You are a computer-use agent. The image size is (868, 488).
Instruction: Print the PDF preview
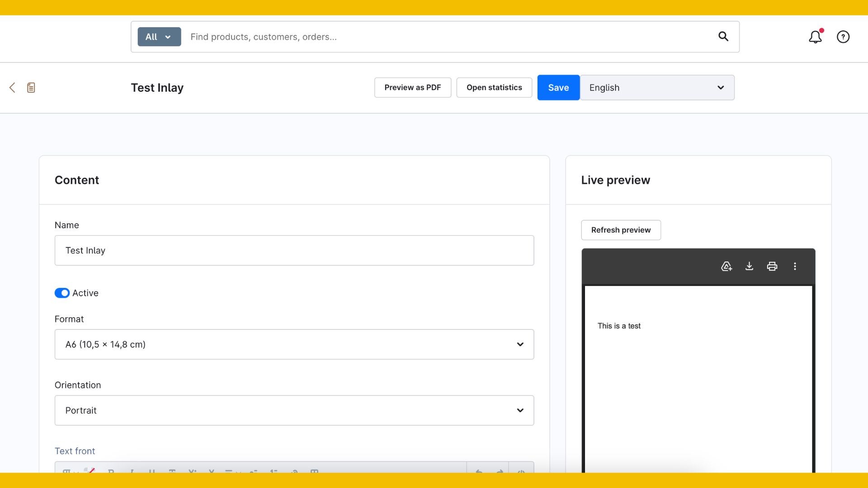pyautogui.click(x=772, y=267)
